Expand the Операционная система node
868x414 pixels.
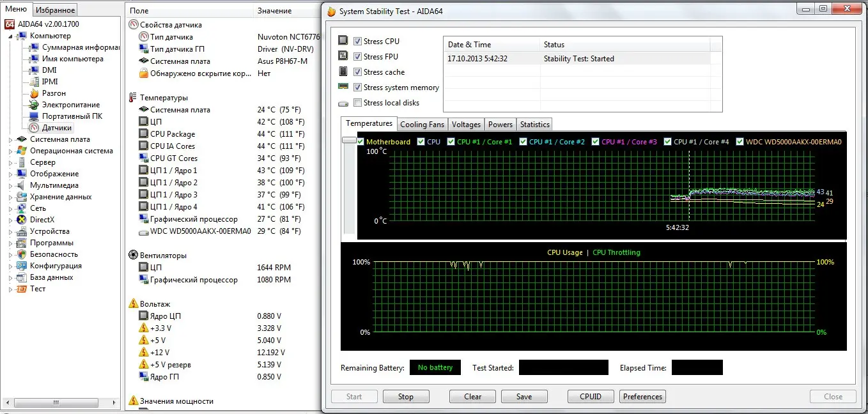coord(11,151)
